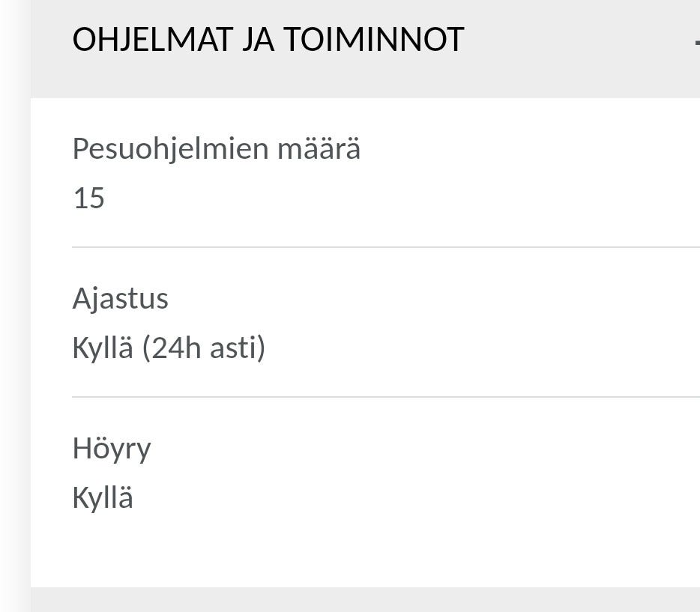Select the Höyry label
Image resolution: width=700 pixels, height=612 pixels.
[x=112, y=449]
